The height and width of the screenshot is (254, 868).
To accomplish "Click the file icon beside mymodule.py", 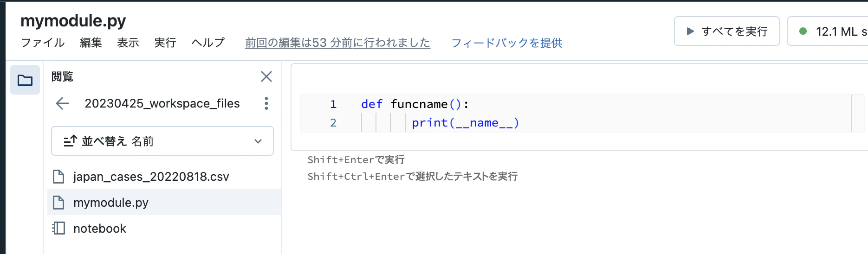I will pos(58,203).
